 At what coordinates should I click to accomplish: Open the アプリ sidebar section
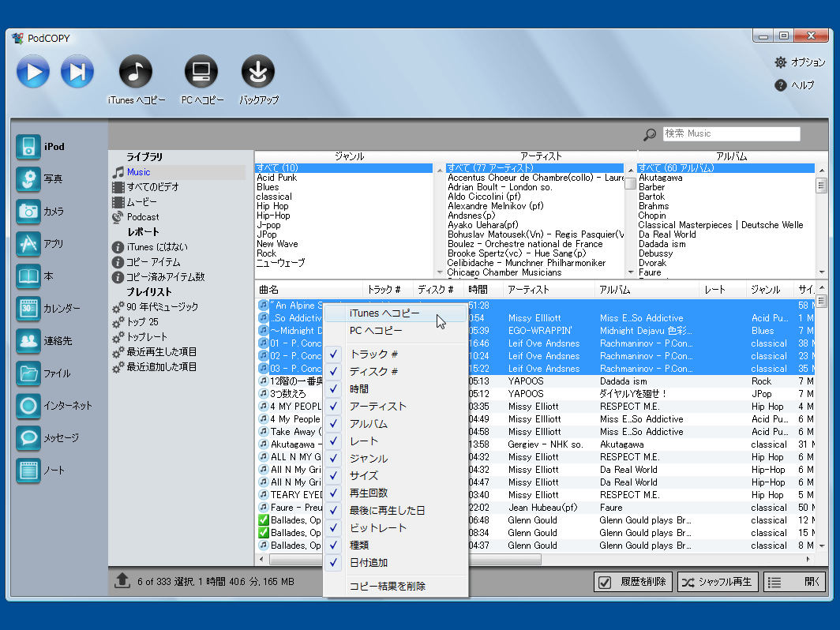[x=28, y=244]
